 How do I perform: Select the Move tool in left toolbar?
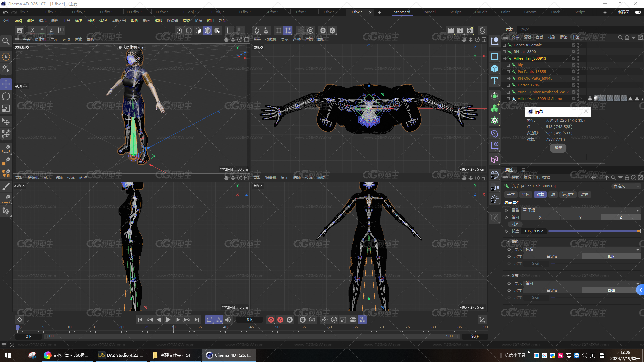[6, 84]
